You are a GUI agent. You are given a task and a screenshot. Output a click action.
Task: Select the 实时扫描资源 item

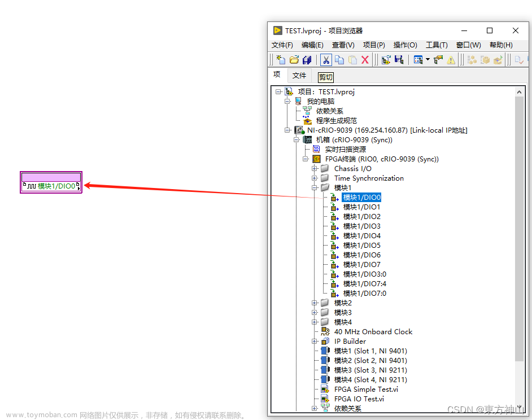pos(346,149)
